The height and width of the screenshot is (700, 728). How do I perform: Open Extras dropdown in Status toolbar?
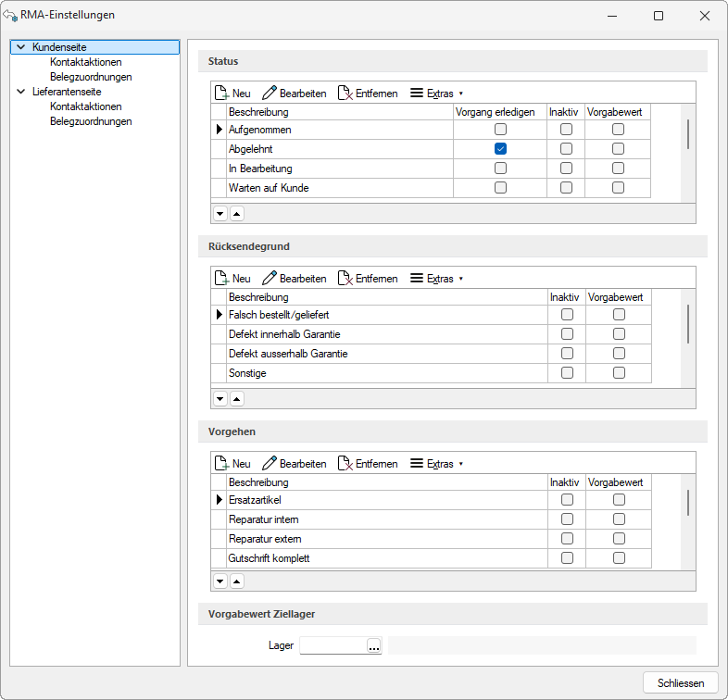[x=435, y=93]
